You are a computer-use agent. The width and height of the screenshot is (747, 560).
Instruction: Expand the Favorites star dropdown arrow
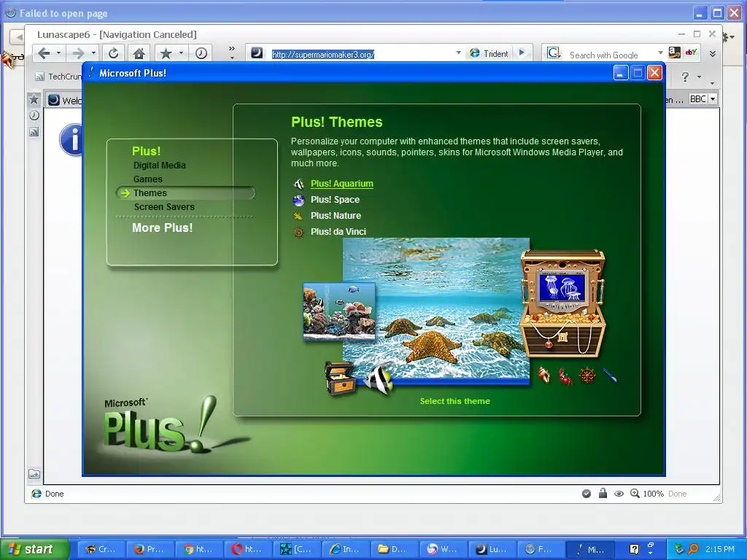(x=181, y=53)
